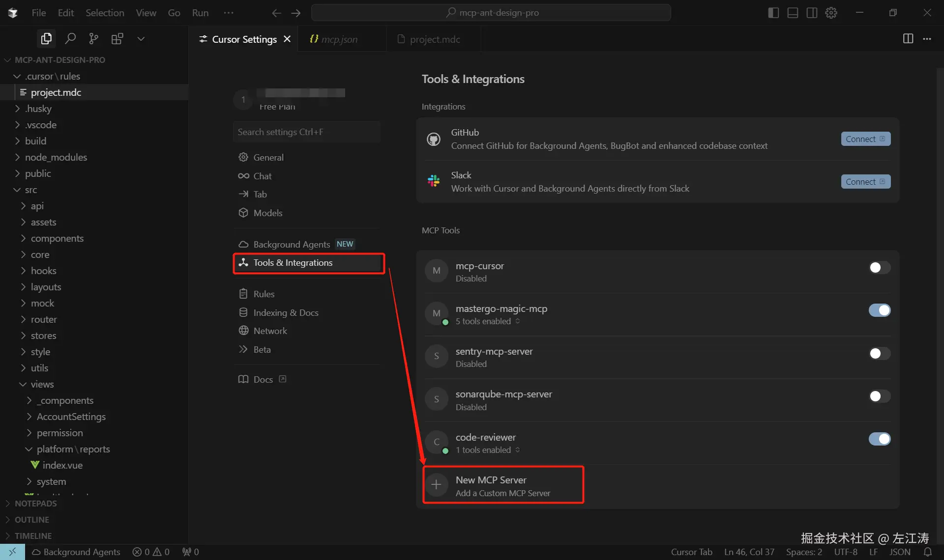Open the Source Control branch icon
Image resolution: width=944 pixels, height=560 pixels.
(x=93, y=39)
